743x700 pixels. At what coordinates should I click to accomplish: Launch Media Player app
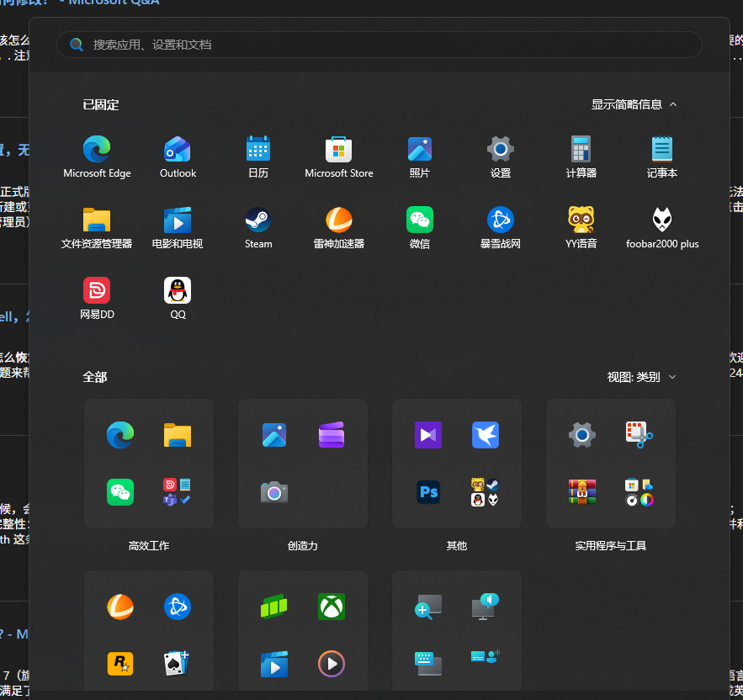point(332,664)
